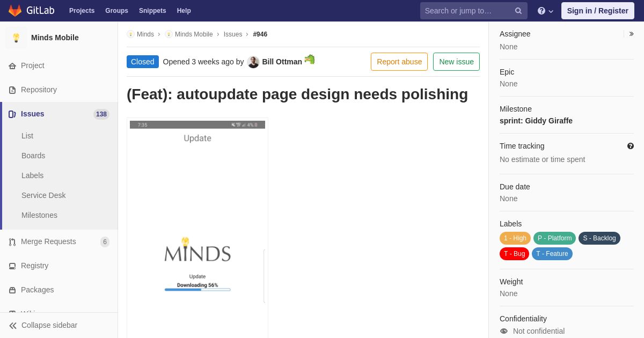The height and width of the screenshot is (338, 644).
Task: Open Labels page in sidebar
Action: pyautogui.click(x=32, y=175)
